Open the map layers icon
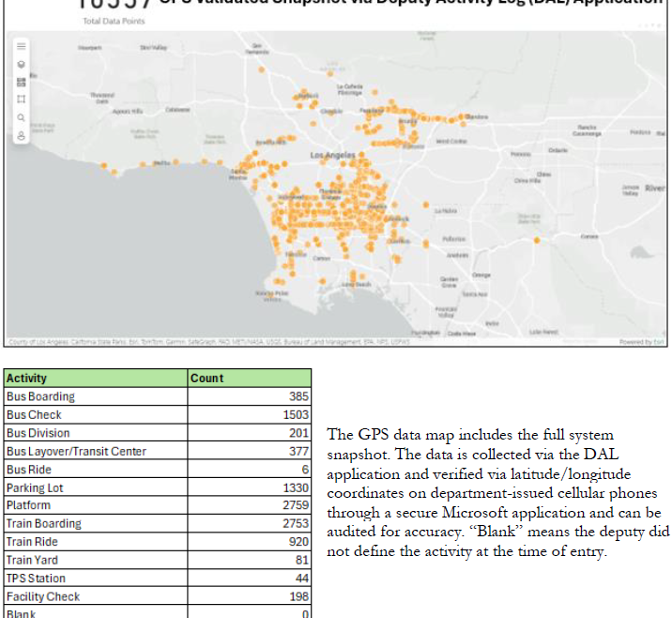The height and width of the screenshot is (618, 672). click(21, 64)
